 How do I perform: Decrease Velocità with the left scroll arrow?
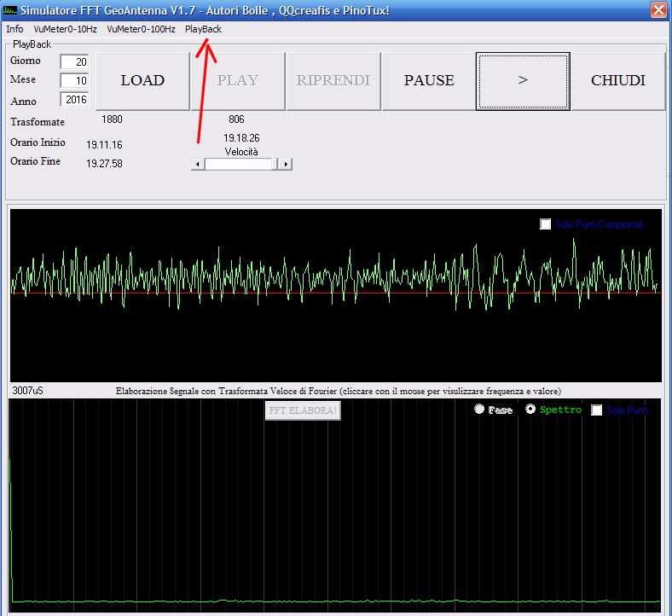(x=198, y=164)
